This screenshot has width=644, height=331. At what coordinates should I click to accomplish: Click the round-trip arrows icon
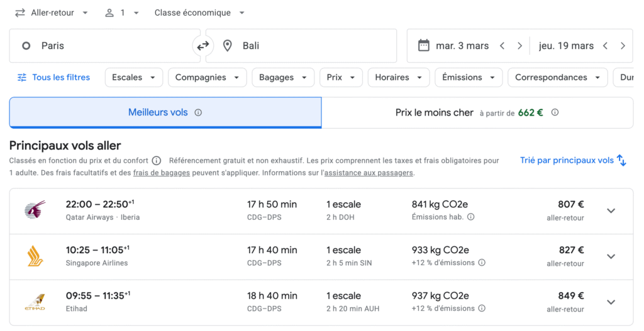pos(19,13)
